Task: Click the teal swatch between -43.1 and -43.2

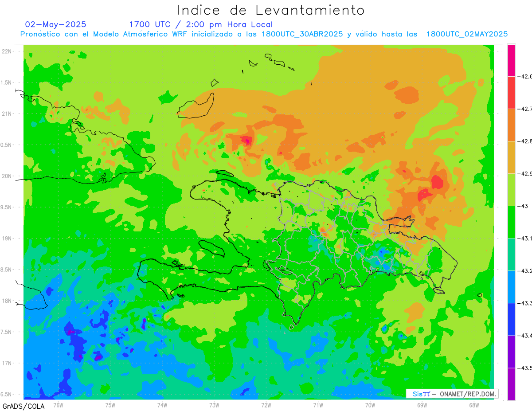Action: tap(511, 254)
